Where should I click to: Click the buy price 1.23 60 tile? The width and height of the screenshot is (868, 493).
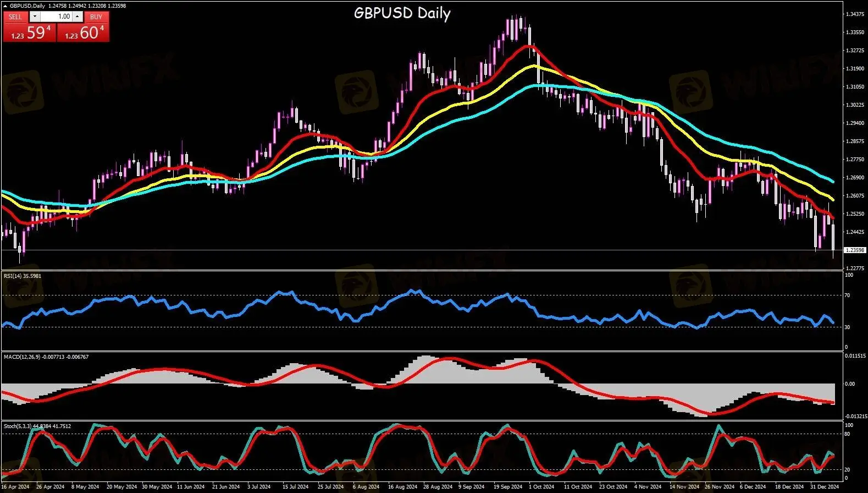tap(83, 32)
